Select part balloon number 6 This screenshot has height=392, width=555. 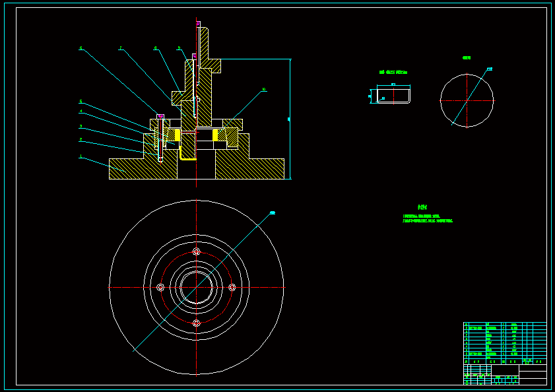point(81,48)
